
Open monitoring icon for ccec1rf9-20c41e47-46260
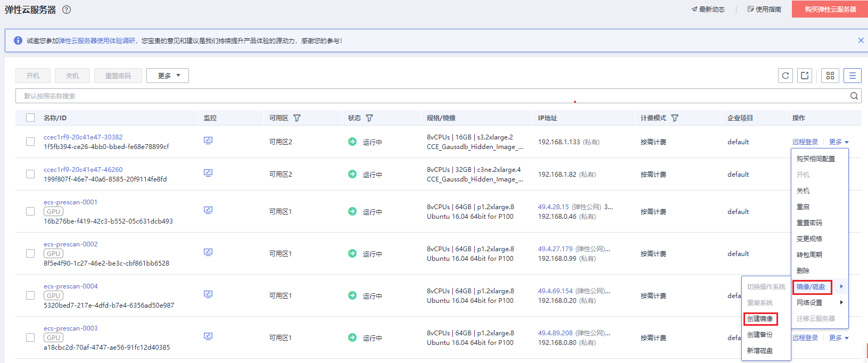208,173
